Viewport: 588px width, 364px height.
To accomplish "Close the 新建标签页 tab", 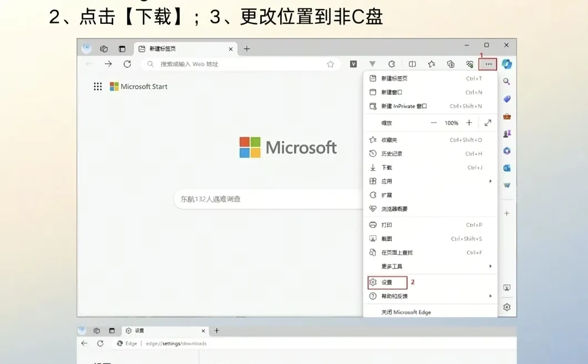I will coord(231,49).
